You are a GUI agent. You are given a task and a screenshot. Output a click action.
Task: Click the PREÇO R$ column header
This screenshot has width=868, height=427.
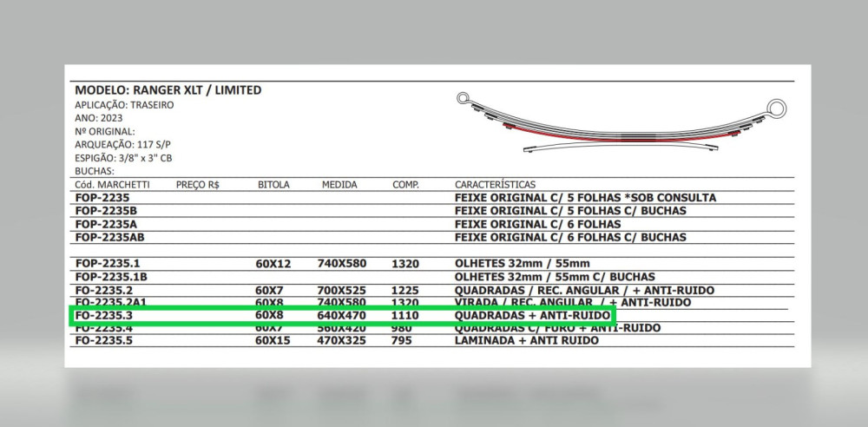(198, 184)
